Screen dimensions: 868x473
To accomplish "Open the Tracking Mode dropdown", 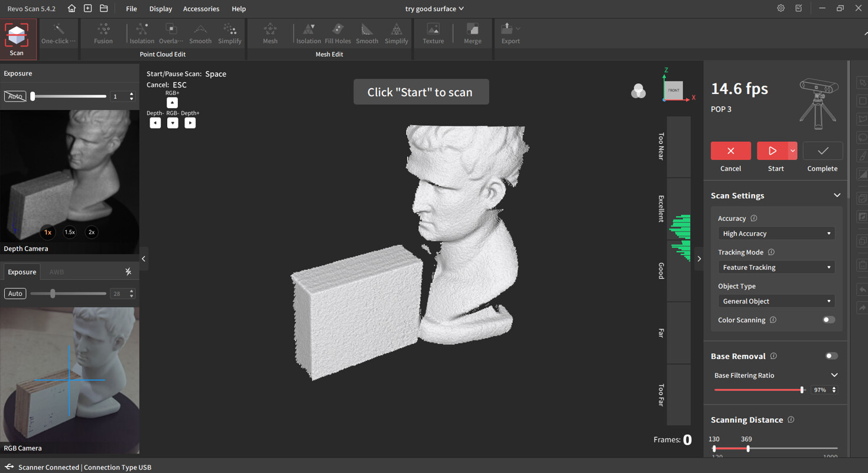I will 776,268.
